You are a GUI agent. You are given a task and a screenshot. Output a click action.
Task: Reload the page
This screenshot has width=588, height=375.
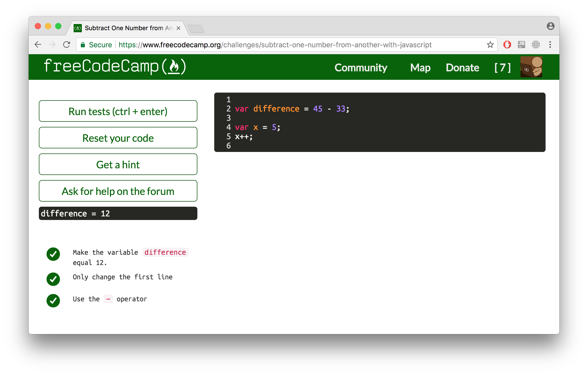point(66,44)
